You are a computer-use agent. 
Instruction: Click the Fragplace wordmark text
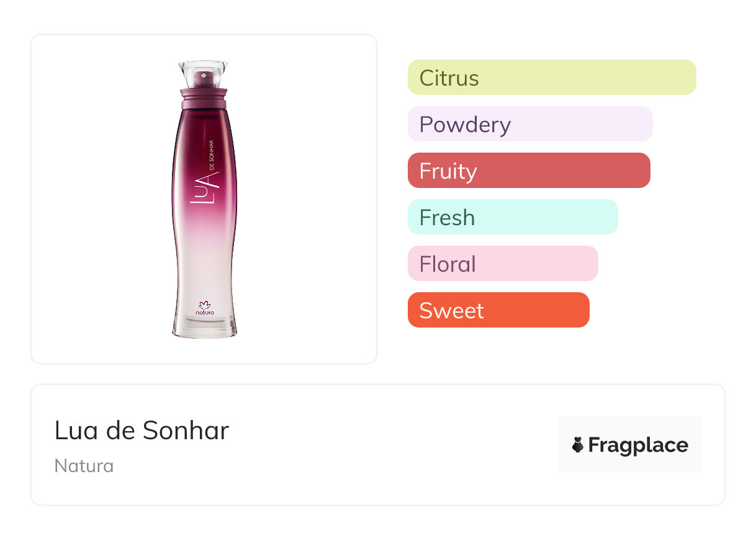coord(638,445)
